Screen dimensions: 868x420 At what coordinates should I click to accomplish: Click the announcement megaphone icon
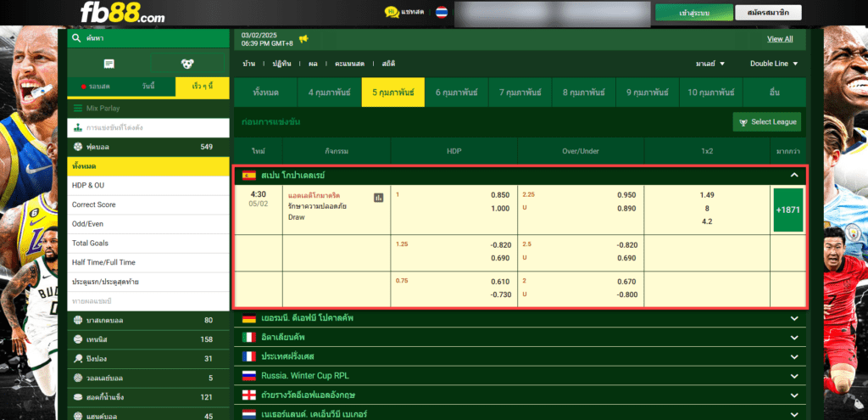pos(303,39)
